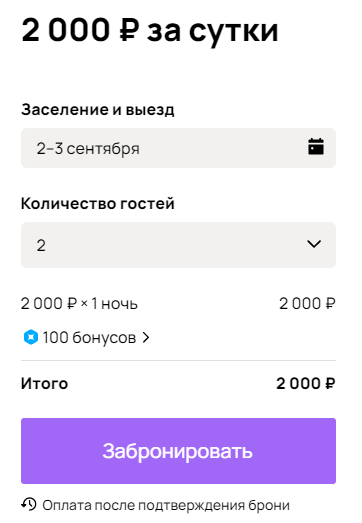Click the guest number 2 in dropdown

pos(41,246)
